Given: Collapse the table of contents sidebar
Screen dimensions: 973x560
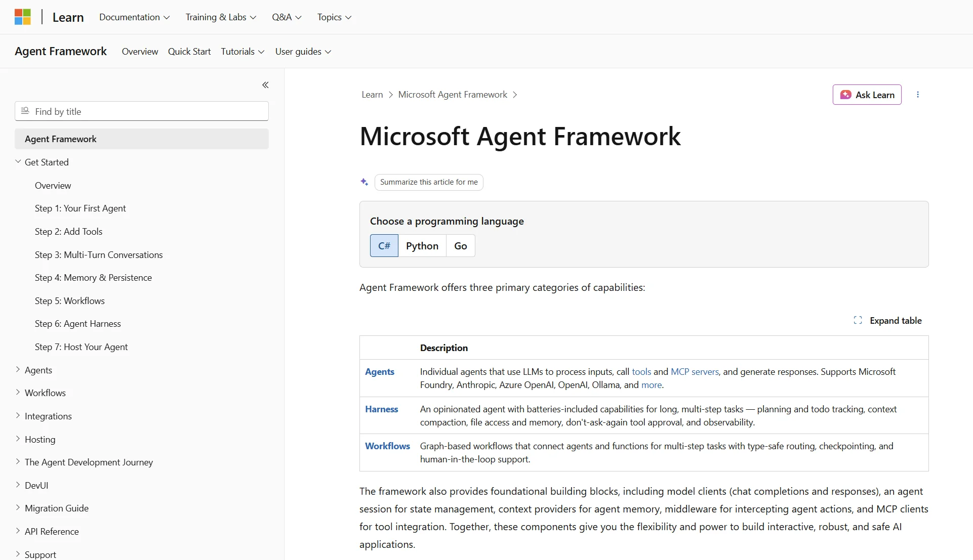Looking at the screenshot, I should [265, 85].
